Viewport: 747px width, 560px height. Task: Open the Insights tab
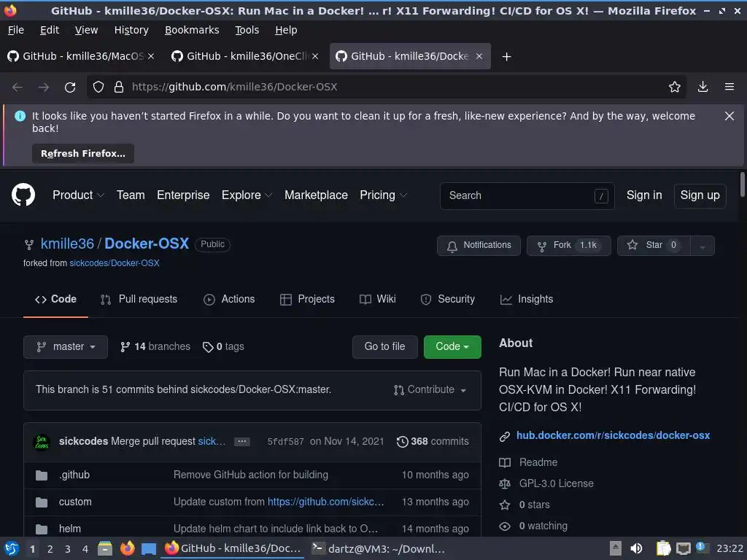click(527, 299)
